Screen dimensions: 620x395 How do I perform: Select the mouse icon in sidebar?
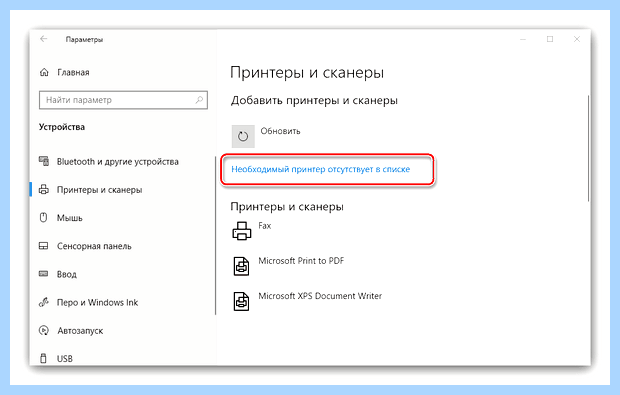43,218
